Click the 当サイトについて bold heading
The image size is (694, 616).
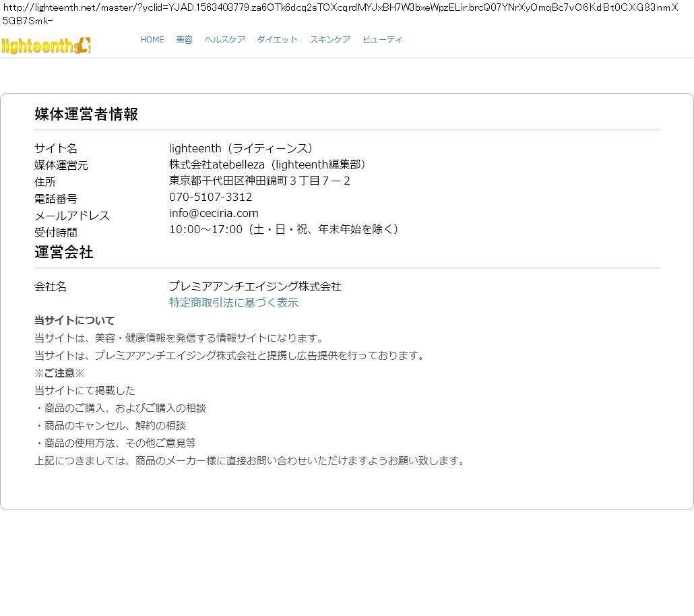coord(75,320)
